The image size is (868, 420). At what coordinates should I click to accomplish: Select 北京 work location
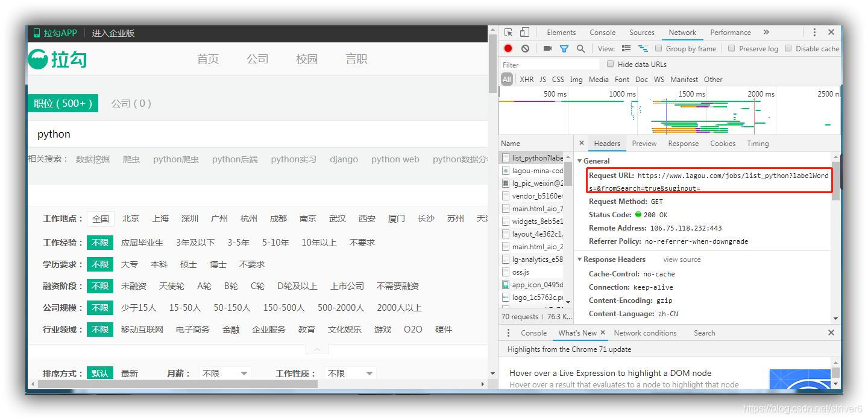[130, 219]
